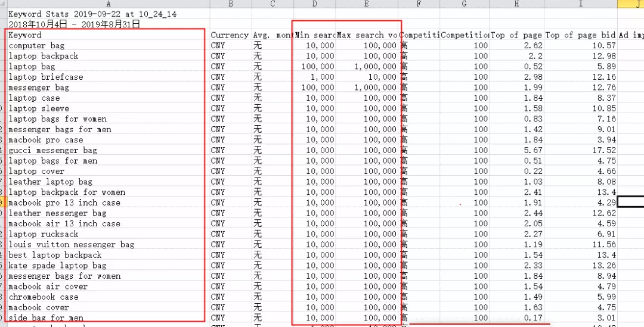Select the 'laptop case' keyword cell
Viewport: 644px width, 327px height.
pos(109,98)
